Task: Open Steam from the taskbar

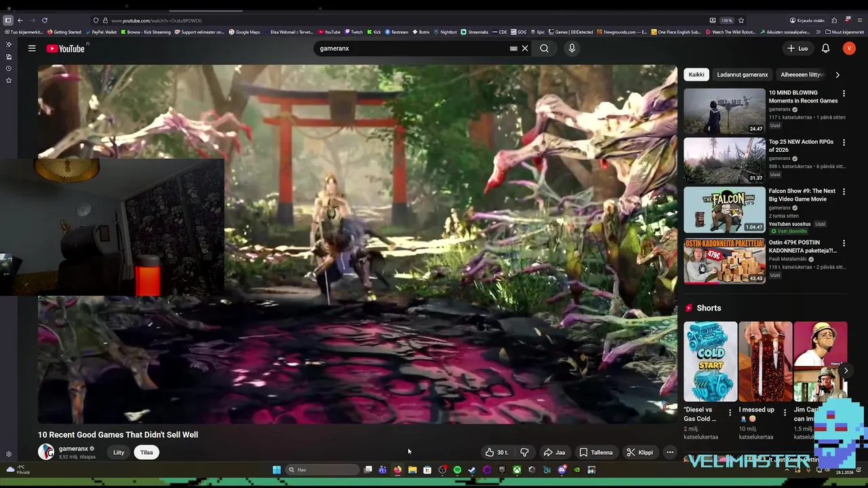Action: pos(472,470)
